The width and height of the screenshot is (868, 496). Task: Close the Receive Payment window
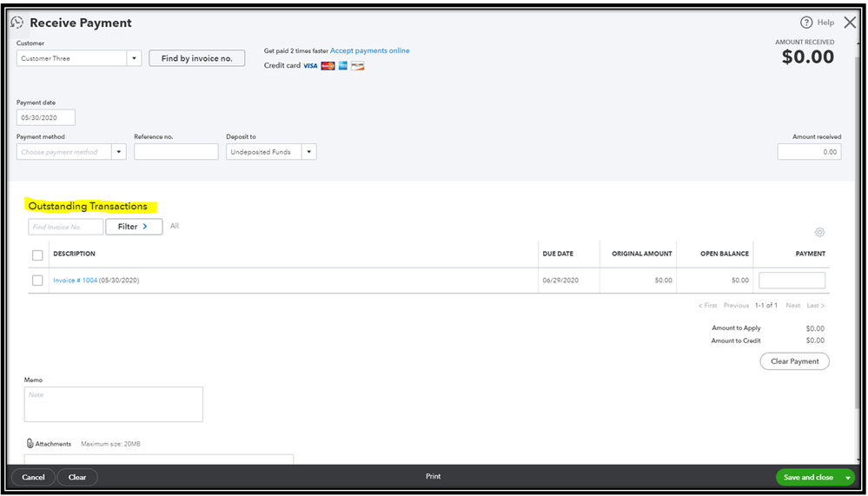(850, 23)
